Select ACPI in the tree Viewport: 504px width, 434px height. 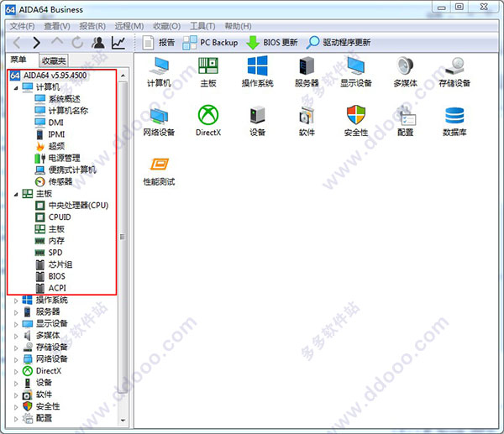click(50, 288)
